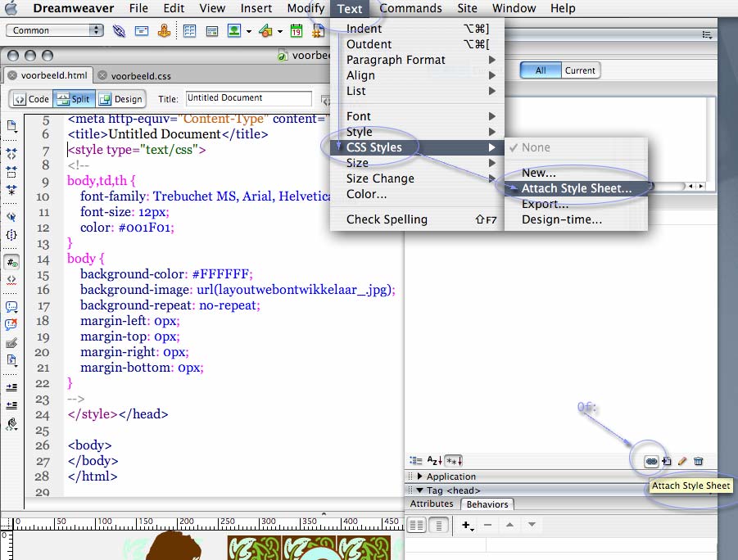Toggle Show all events in Behaviors panel

[x=438, y=525]
